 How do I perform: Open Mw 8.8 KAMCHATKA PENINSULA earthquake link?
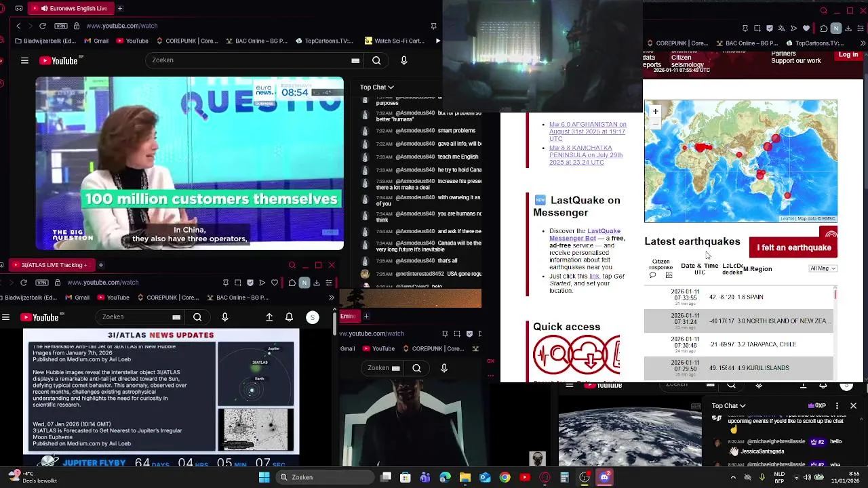[x=586, y=155]
